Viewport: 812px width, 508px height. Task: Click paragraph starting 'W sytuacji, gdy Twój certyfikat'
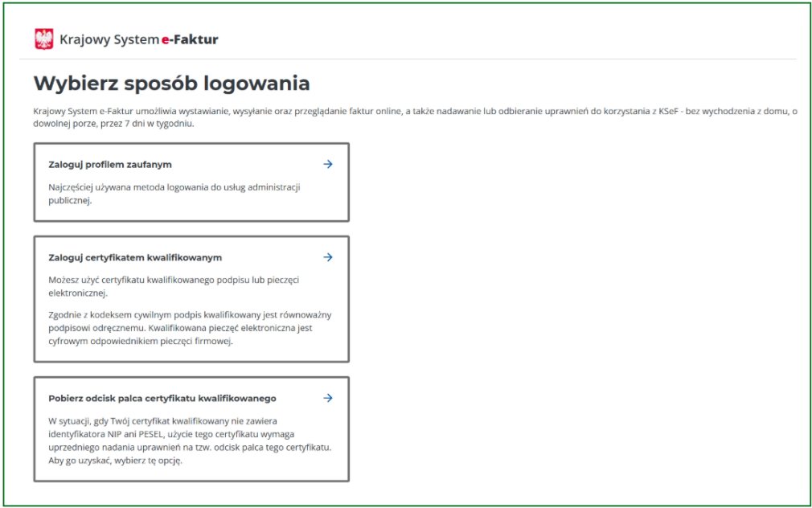pyautogui.click(x=190, y=440)
